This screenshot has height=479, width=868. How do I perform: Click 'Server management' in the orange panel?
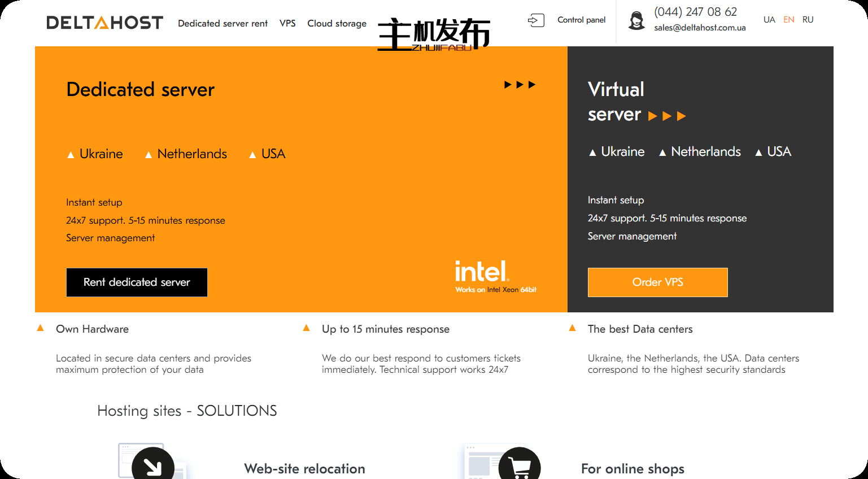coord(110,238)
